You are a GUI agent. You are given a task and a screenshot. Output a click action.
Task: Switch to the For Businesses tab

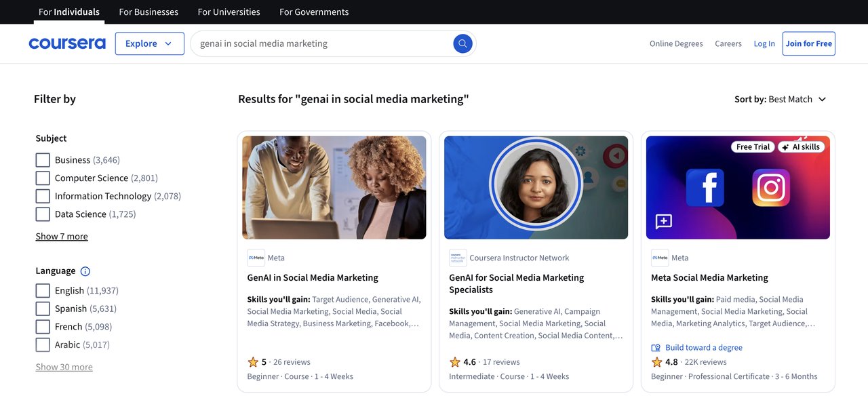(x=149, y=12)
